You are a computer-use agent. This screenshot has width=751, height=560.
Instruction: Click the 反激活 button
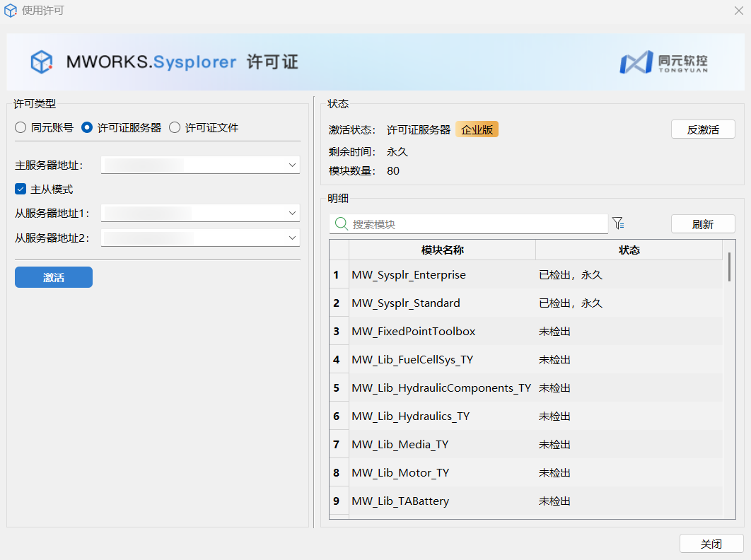point(702,129)
